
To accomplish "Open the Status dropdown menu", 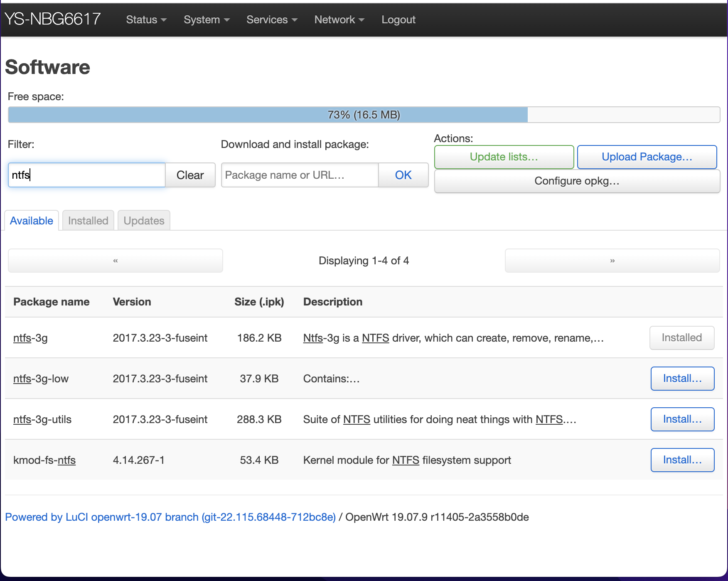I will 146,20.
